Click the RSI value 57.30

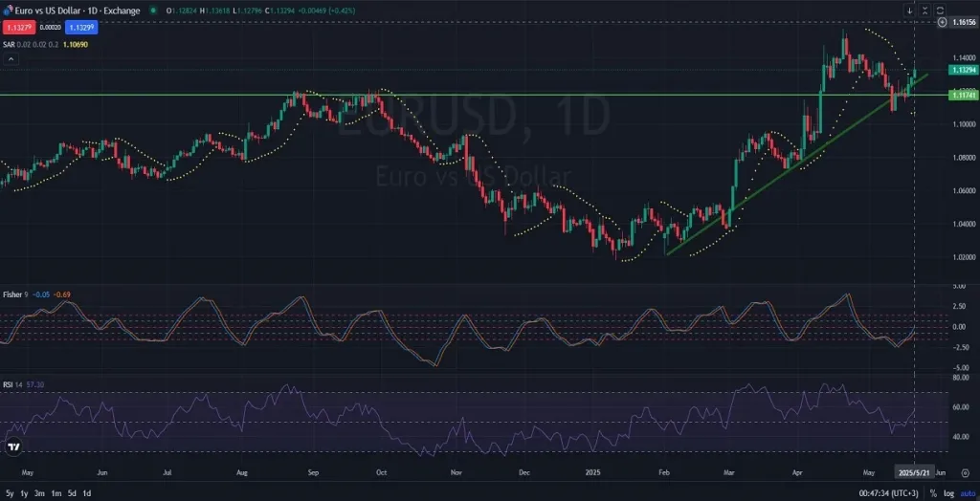tap(35, 384)
